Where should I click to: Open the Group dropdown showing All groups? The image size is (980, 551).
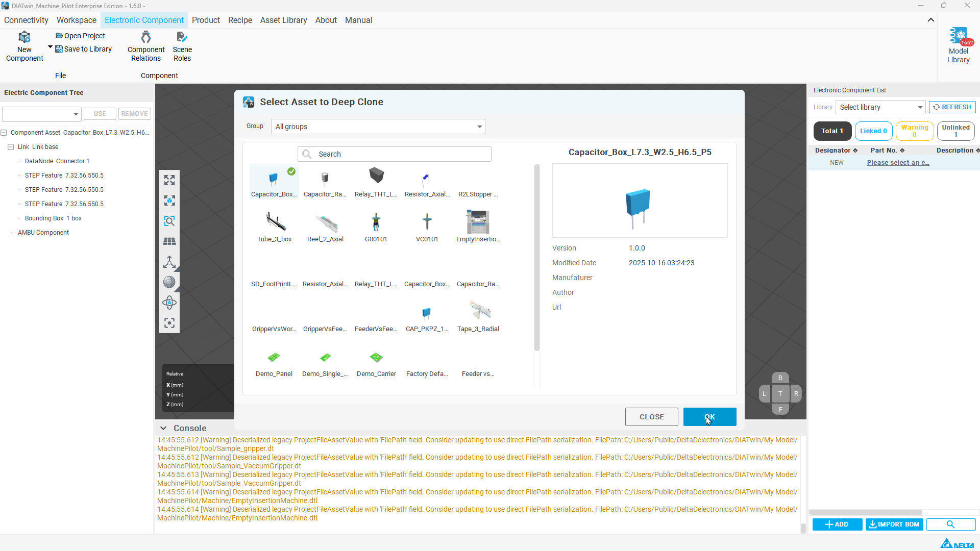tap(378, 127)
